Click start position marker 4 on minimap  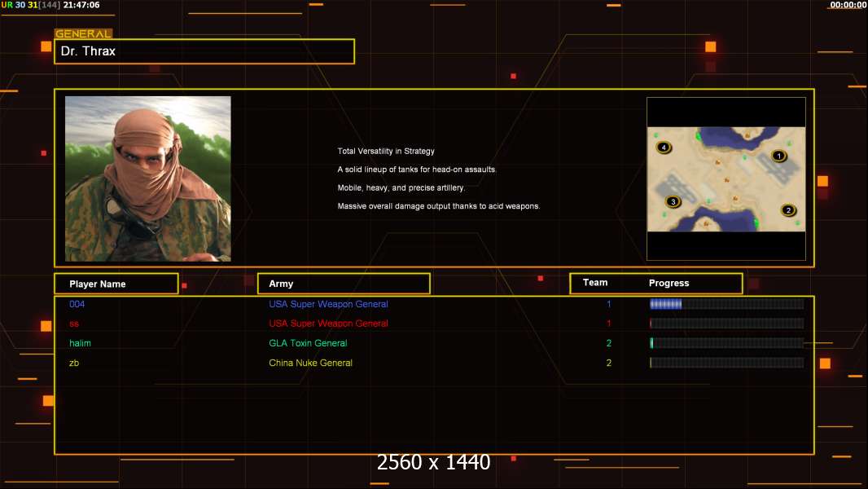click(x=664, y=148)
